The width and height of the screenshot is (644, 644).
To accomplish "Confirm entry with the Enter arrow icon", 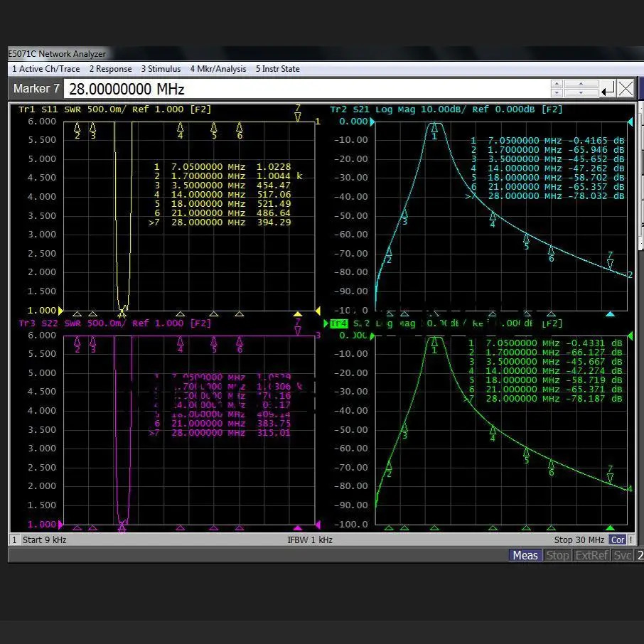I will 608,89.
